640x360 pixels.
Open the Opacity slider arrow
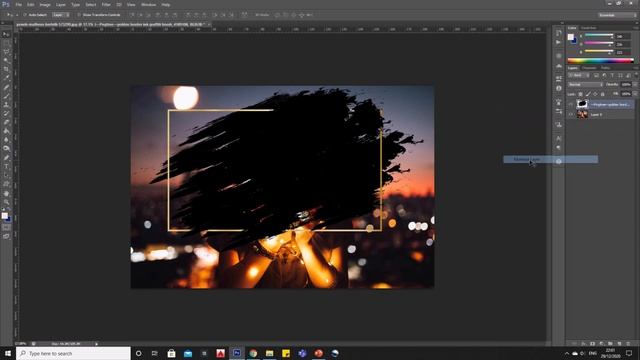(635, 84)
